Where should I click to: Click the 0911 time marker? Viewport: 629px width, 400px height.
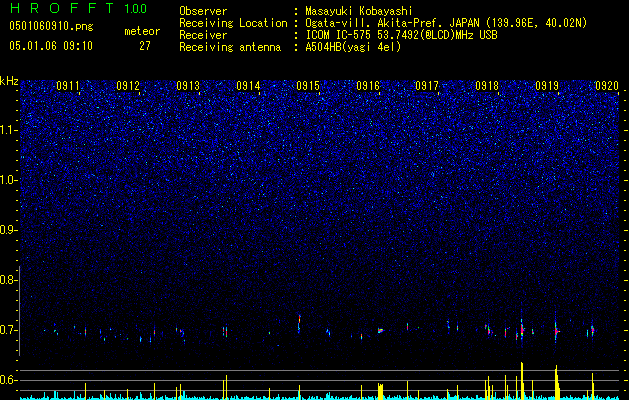[68, 86]
